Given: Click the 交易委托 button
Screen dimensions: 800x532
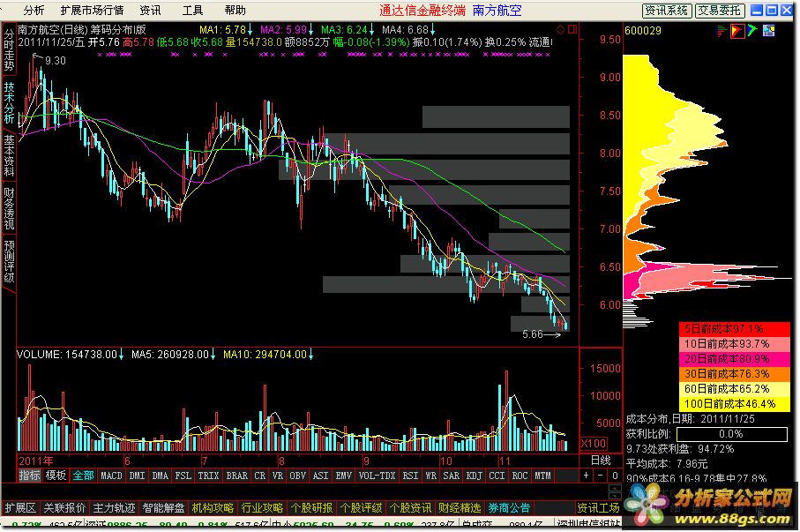Looking at the screenshot, I should (720, 11).
